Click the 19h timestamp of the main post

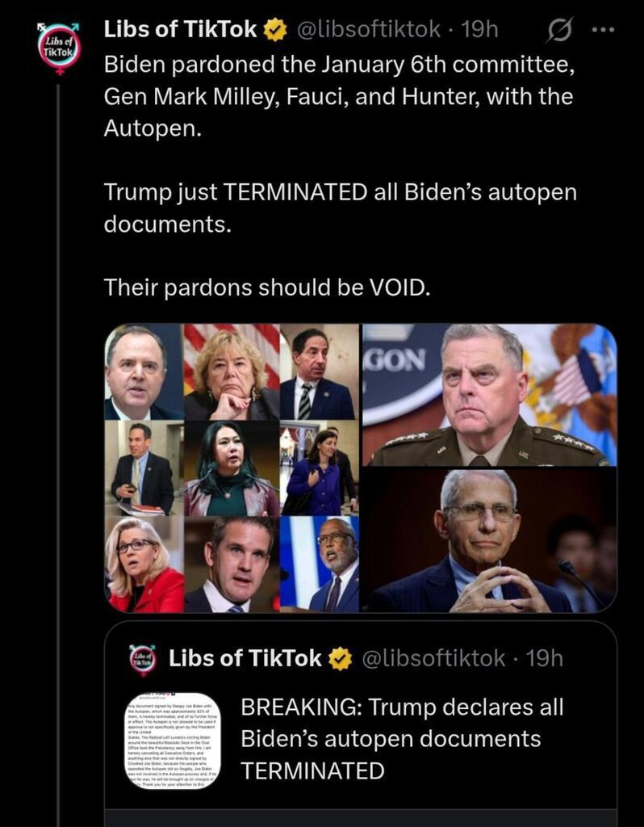pyautogui.click(x=479, y=30)
